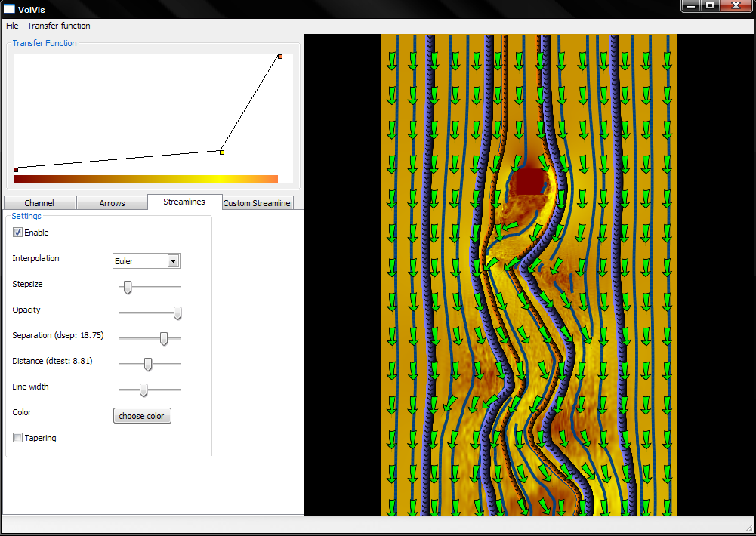Click the VolVis title bar app icon
Screen dimensions: 756x536
point(10,8)
